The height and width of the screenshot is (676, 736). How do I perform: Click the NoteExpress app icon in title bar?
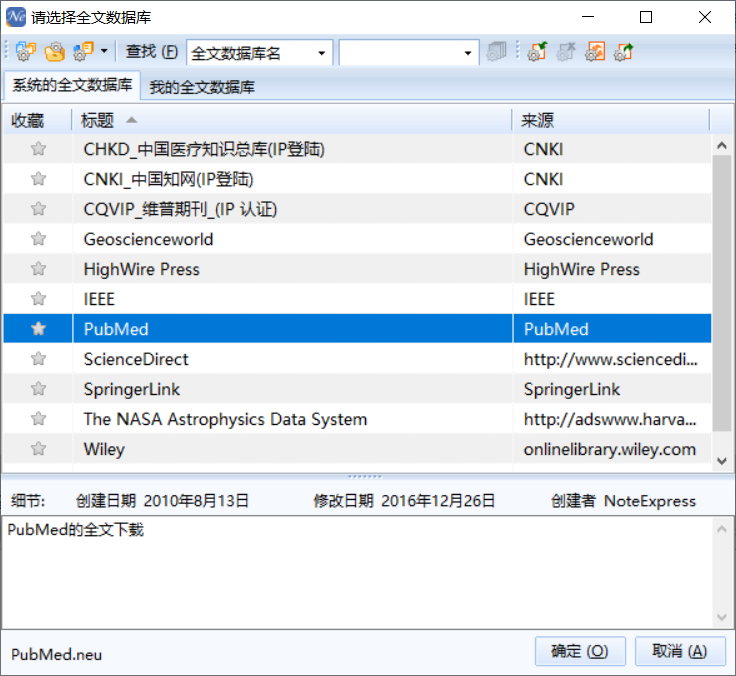16,17
